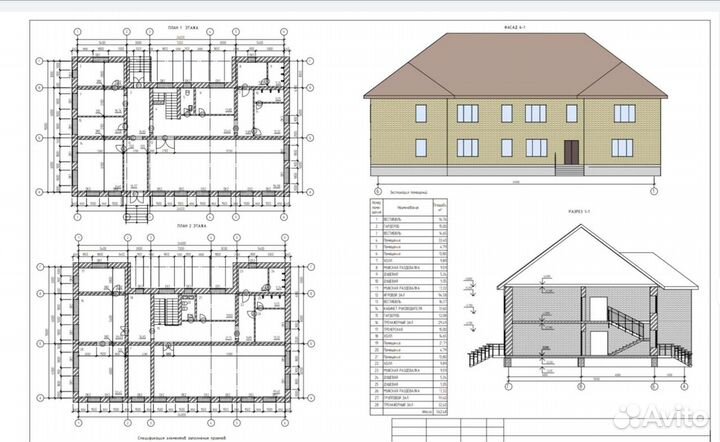
Task: Click the total area row at table bottom
Action: coord(409,412)
